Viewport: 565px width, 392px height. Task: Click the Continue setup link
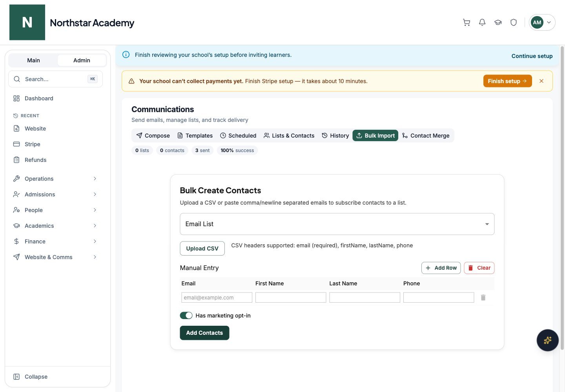click(x=532, y=56)
